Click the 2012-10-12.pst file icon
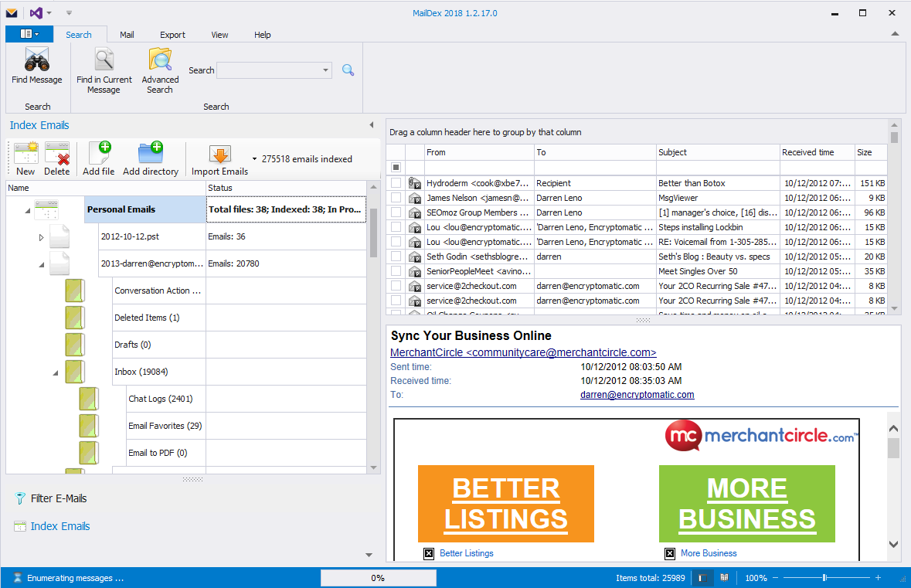 pyautogui.click(x=59, y=236)
